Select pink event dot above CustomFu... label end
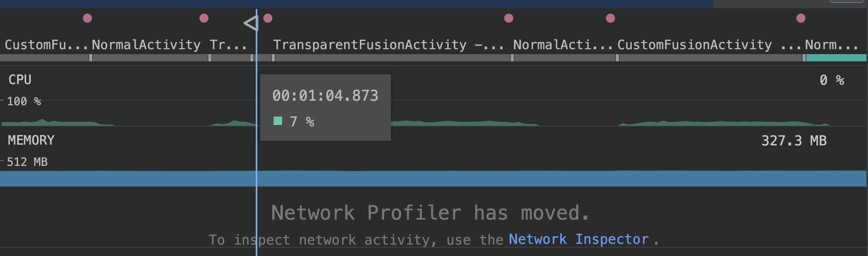868x256 pixels. (x=87, y=18)
